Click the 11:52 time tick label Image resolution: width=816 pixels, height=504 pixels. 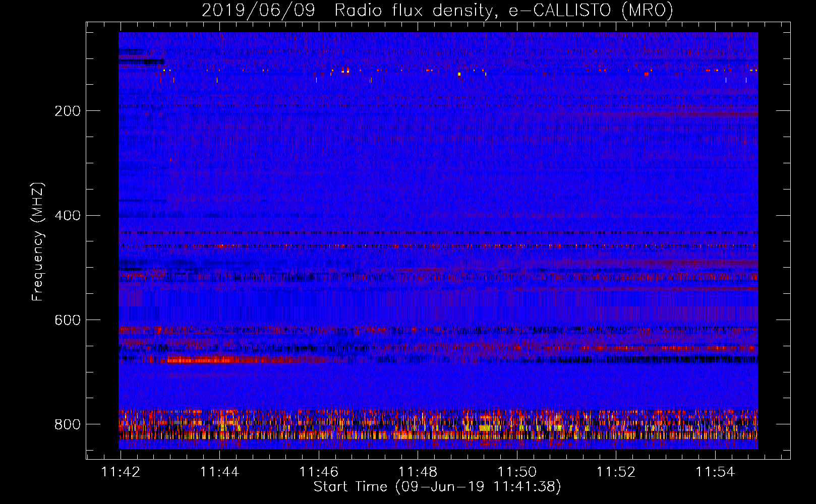[616, 472]
